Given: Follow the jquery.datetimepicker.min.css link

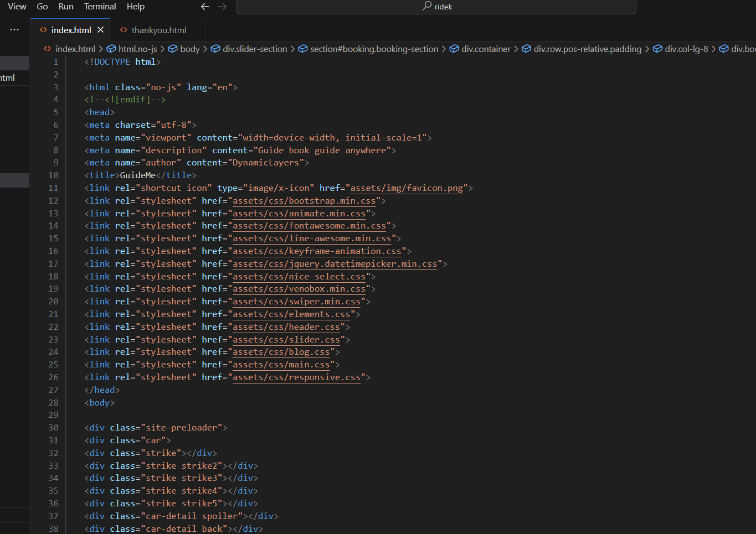Looking at the screenshot, I should click(x=335, y=264).
